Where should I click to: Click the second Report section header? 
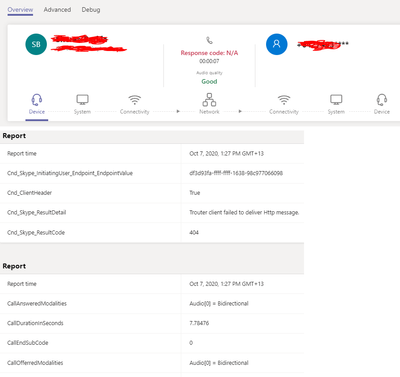pyautogui.click(x=14, y=266)
